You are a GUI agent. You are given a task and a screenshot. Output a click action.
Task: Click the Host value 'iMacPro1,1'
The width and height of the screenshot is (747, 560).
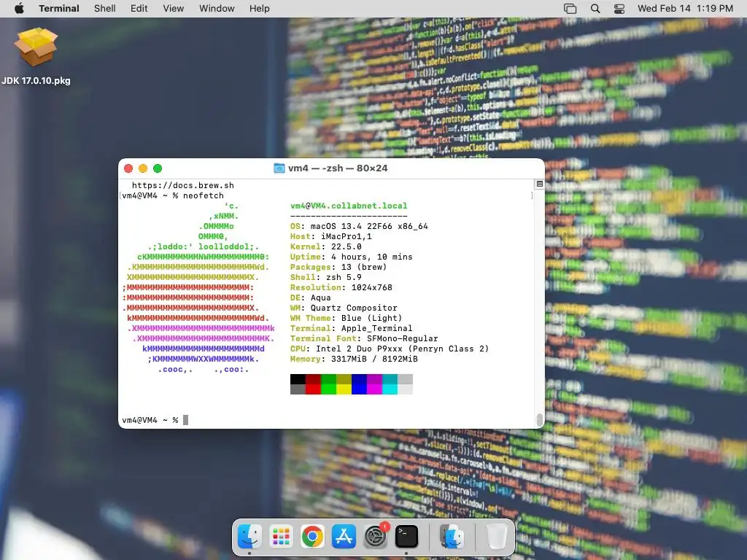(x=347, y=236)
